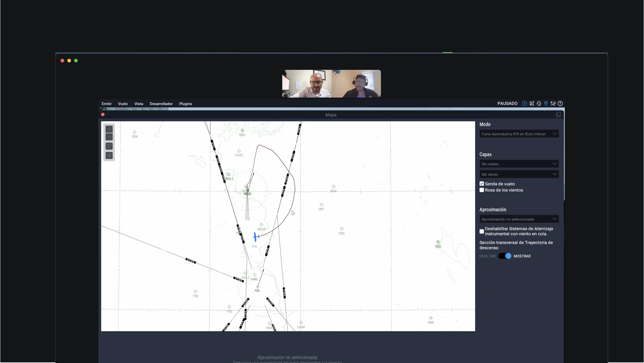Select the blue aircraft labeled You
644x363 pixels.
click(x=256, y=237)
